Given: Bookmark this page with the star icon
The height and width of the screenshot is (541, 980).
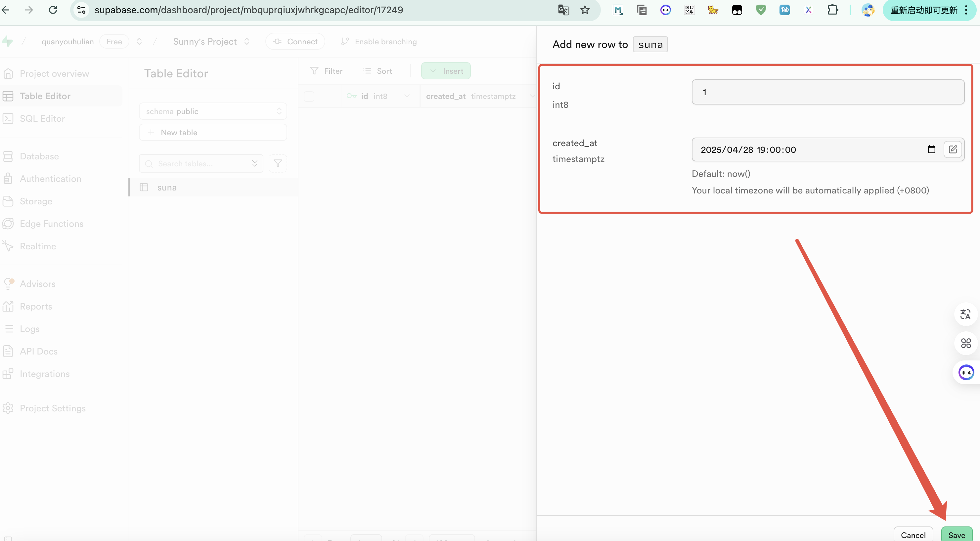Looking at the screenshot, I should coord(585,10).
